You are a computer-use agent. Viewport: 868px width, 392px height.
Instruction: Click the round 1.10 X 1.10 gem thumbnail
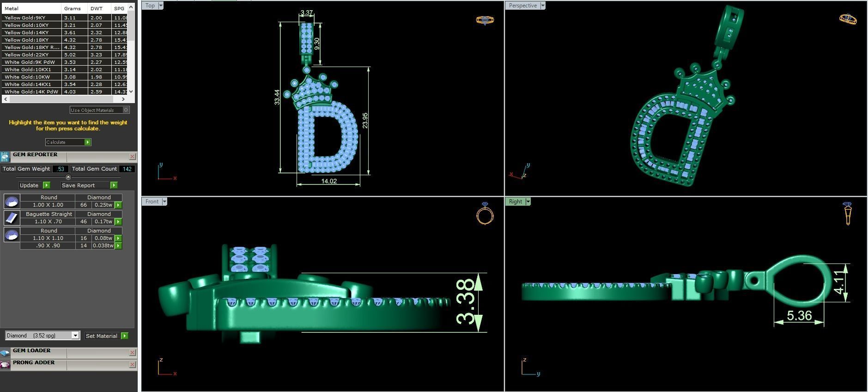point(12,234)
